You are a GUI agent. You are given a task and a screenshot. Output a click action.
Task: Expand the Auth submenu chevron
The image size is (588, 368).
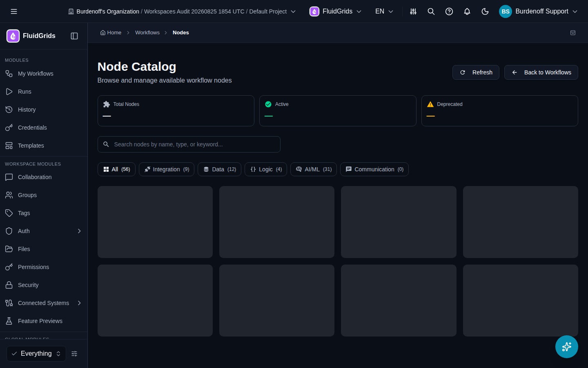[x=79, y=231]
